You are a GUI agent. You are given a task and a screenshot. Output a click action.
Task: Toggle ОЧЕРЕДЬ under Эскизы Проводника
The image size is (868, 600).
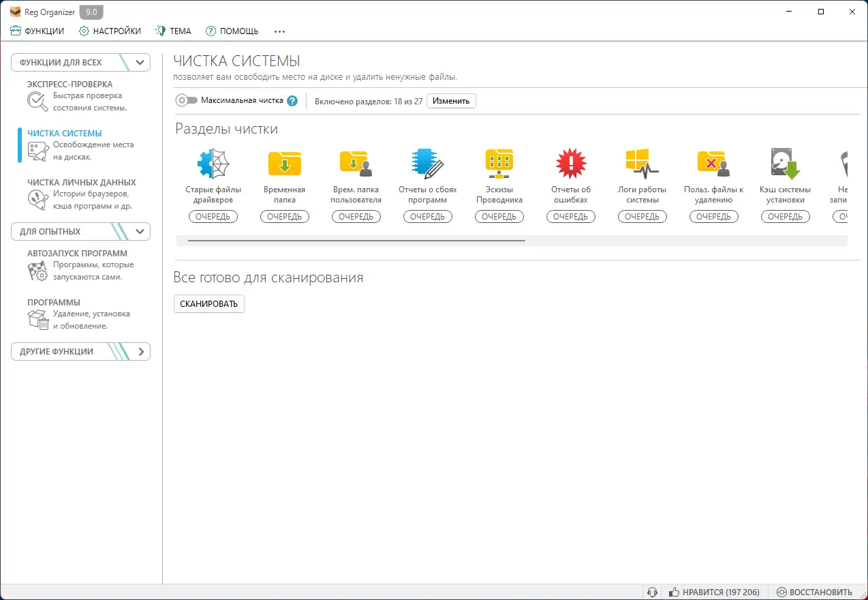[499, 216]
